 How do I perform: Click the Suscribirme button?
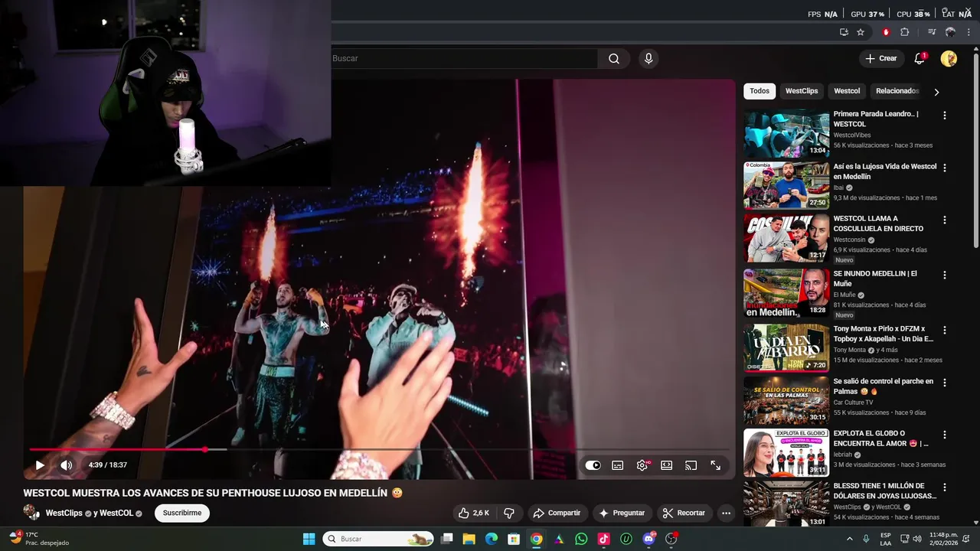[x=182, y=513]
